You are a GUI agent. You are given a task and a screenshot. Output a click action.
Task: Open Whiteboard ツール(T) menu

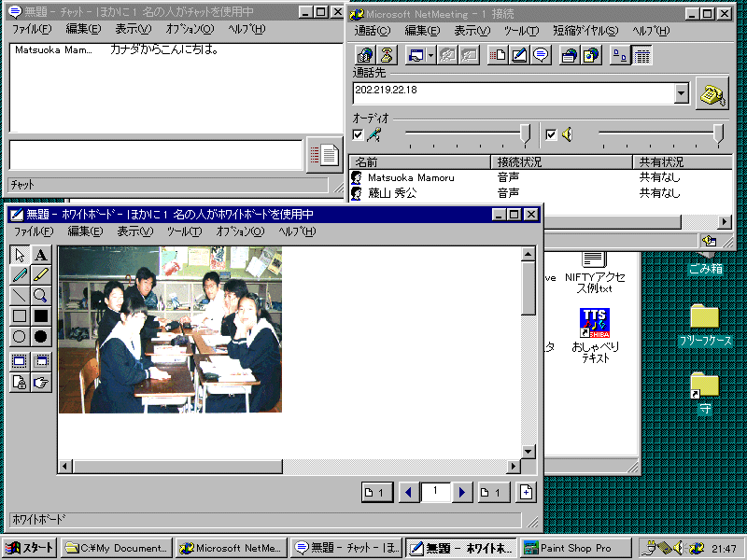click(184, 231)
